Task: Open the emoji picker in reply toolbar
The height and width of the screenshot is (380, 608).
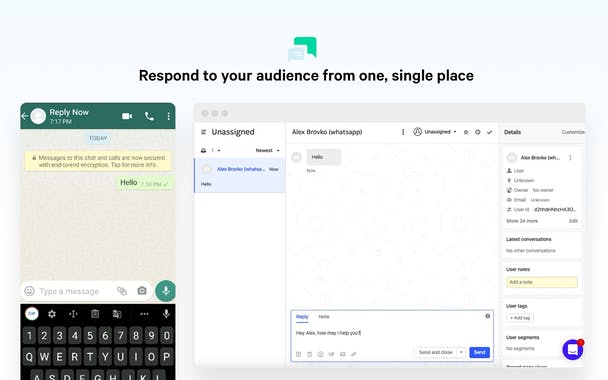Action: coord(320,354)
